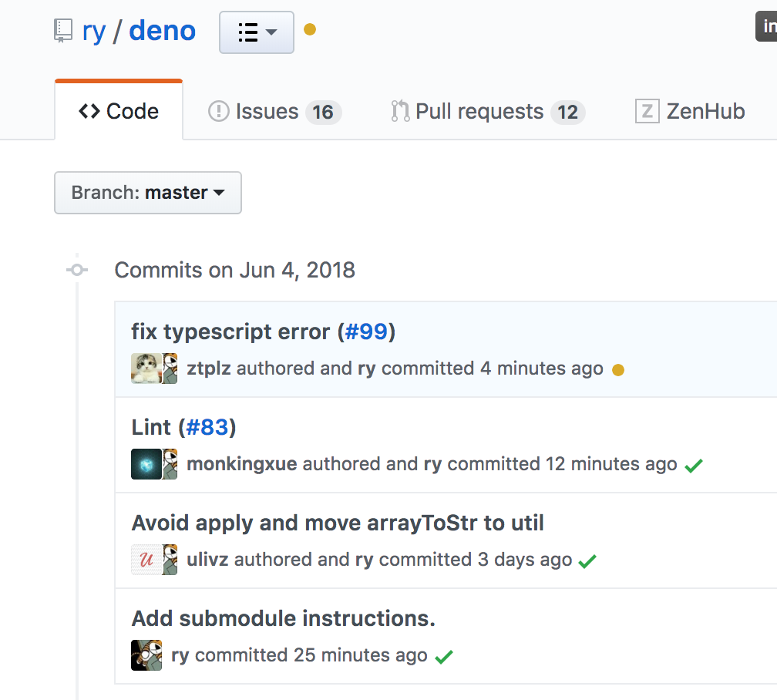Click ry committer name on the #99 commit
Screen dimensions: 777x700
click(x=367, y=369)
